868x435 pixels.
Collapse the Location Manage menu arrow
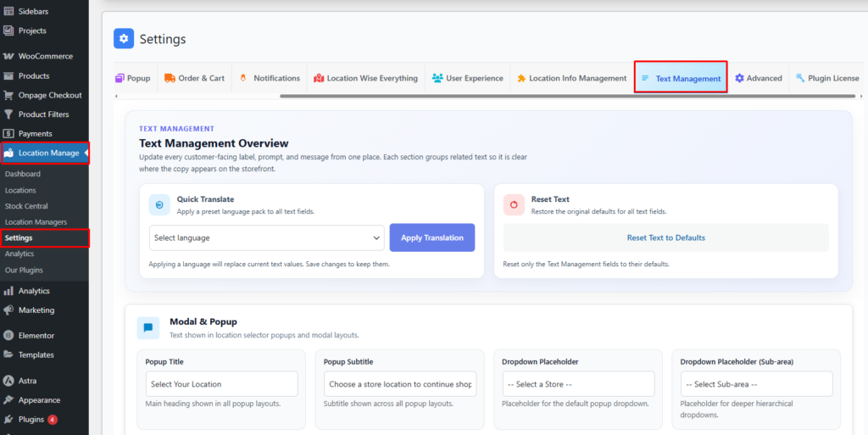pos(86,153)
